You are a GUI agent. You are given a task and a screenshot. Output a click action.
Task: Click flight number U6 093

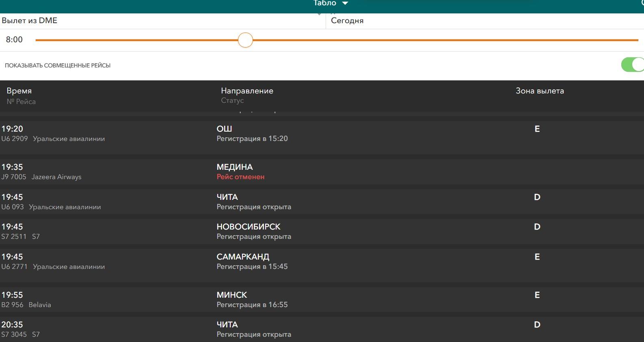(x=13, y=207)
